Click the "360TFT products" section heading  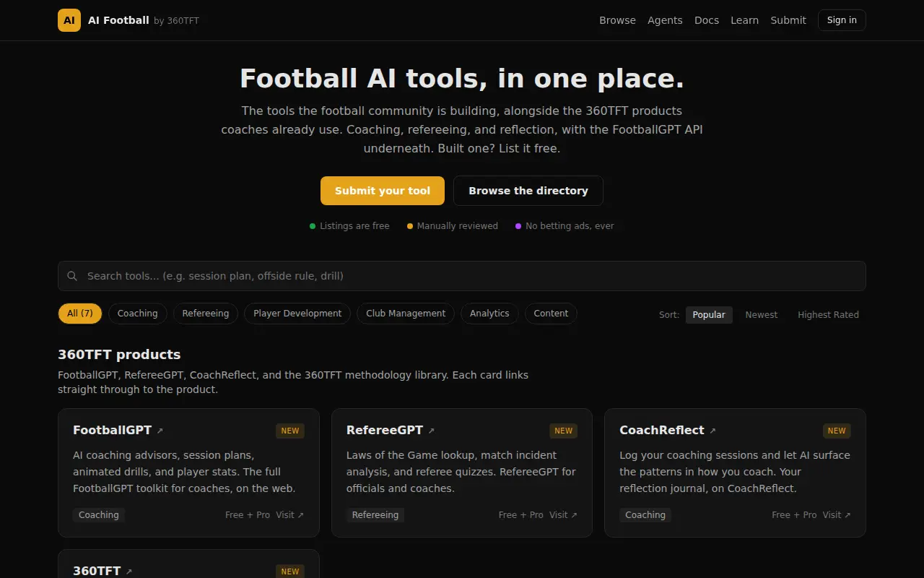[119, 355]
